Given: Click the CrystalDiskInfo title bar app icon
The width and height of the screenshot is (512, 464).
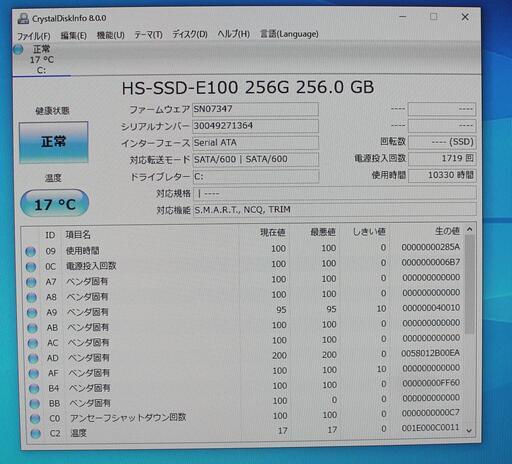Looking at the screenshot, I should coord(23,19).
